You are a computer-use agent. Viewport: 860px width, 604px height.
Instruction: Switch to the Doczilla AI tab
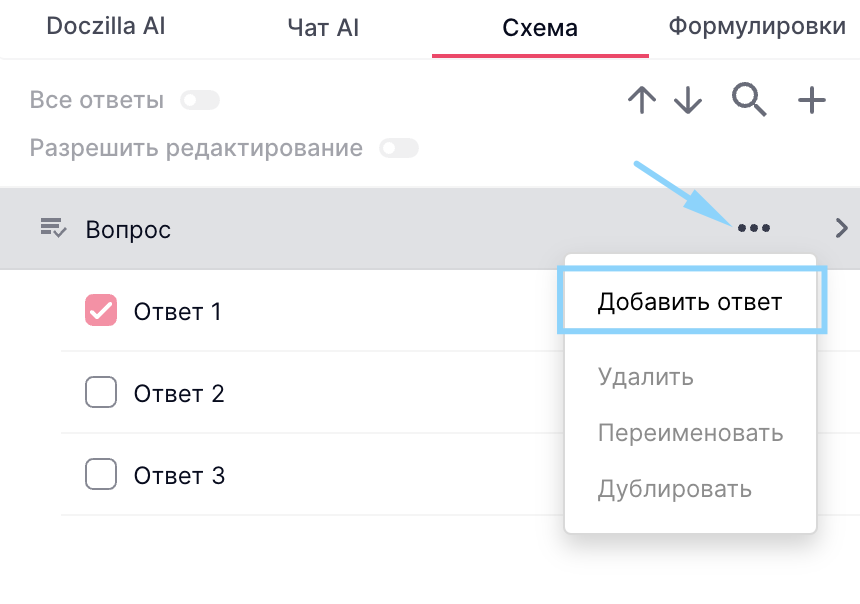tap(106, 27)
